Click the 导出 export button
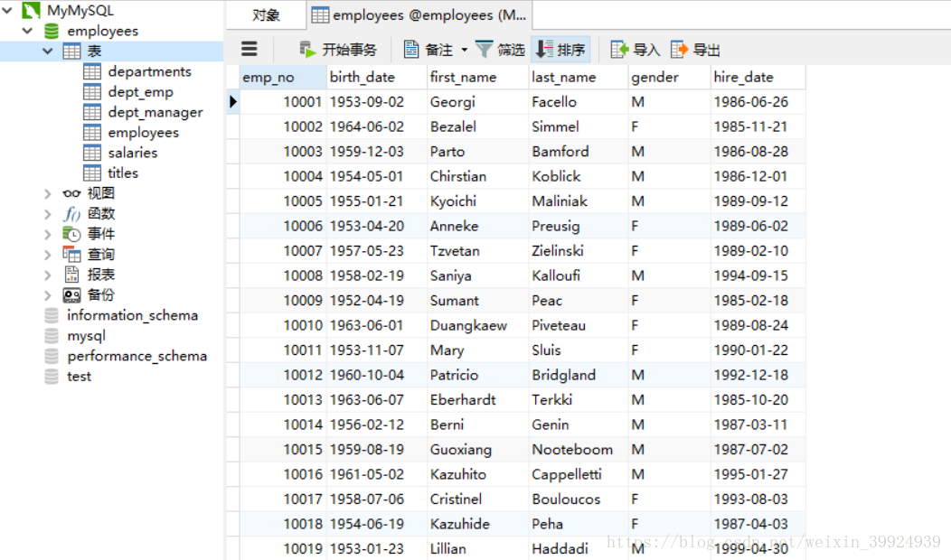Image resolution: width=951 pixels, height=560 pixels. 695,49
